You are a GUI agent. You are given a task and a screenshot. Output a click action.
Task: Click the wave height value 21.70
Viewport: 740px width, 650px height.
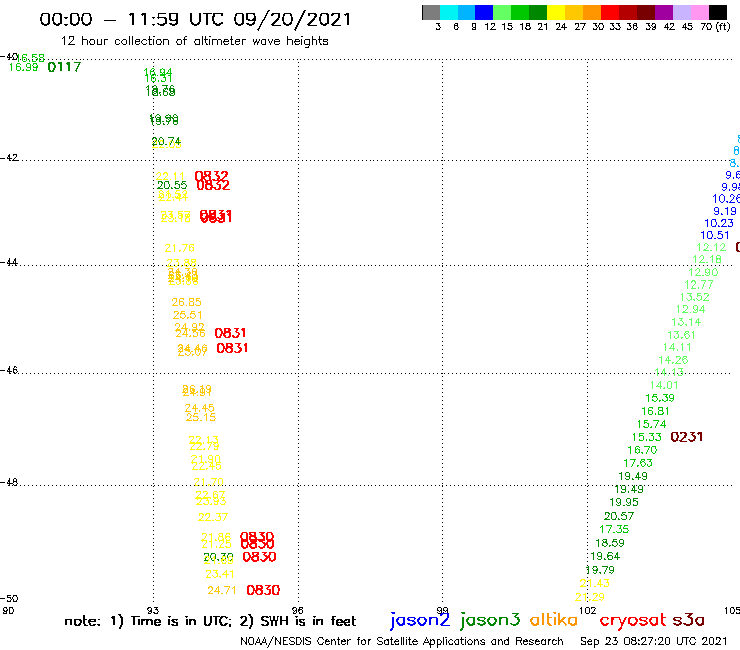(x=209, y=482)
